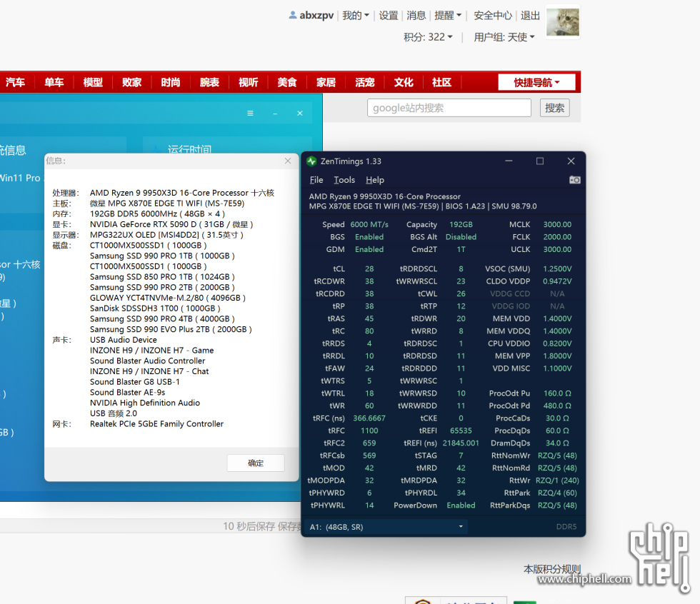Click the BIOS 1.A23 motherboard info line
The height and width of the screenshot is (604, 700).
point(423,206)
